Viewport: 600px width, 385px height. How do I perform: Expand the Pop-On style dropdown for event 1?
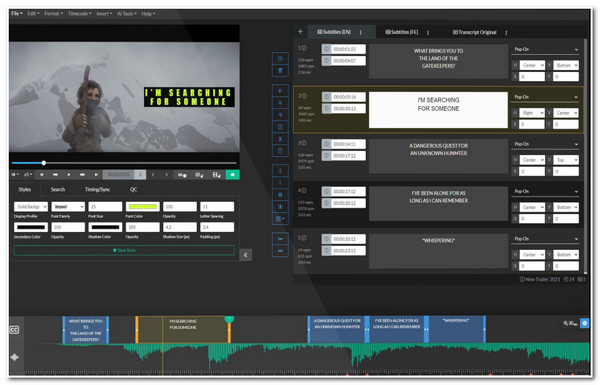pos(545,49)
